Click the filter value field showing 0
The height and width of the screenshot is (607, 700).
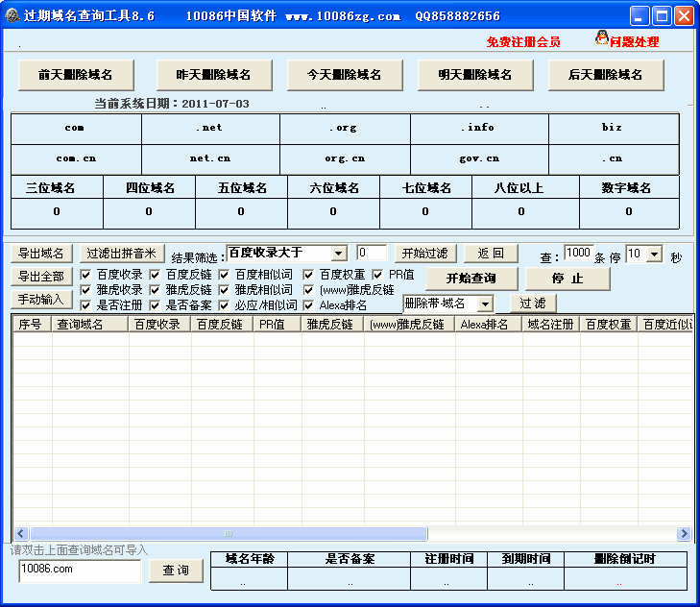pyautogui.click(x=372, y=253)
